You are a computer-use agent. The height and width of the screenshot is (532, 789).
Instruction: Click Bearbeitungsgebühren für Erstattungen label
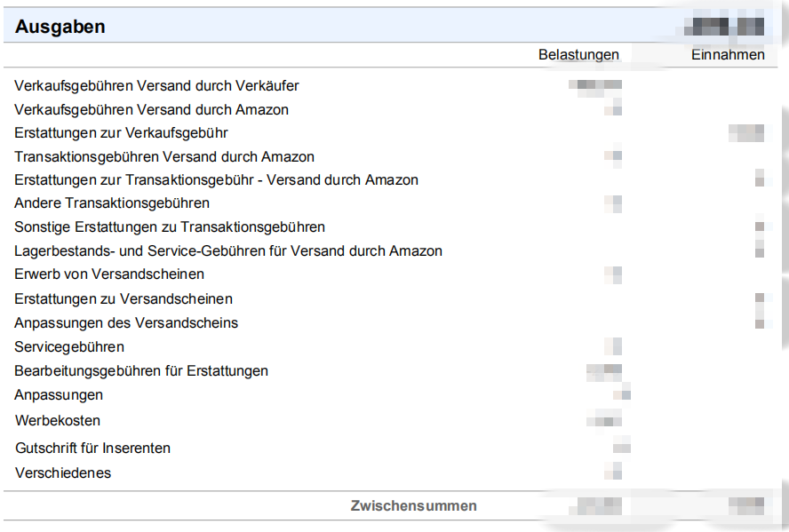click(x=141, y=371)
